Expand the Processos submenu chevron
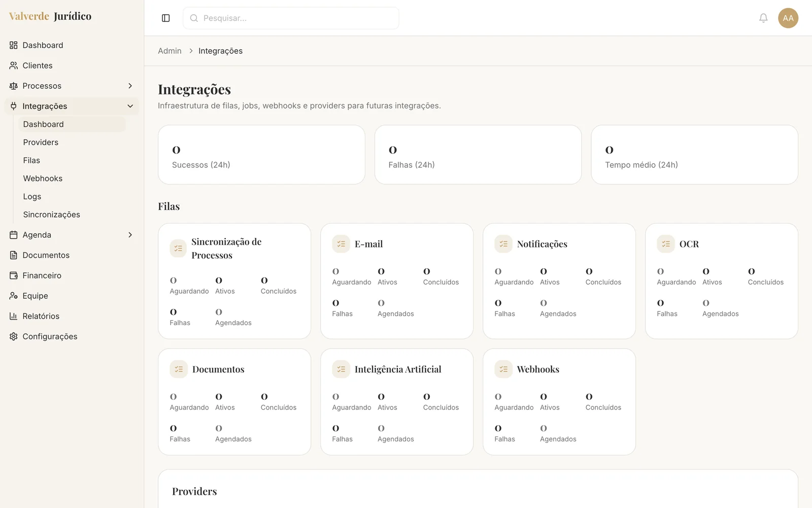Screen dimensions: 812x508 [x=130, y=86]
